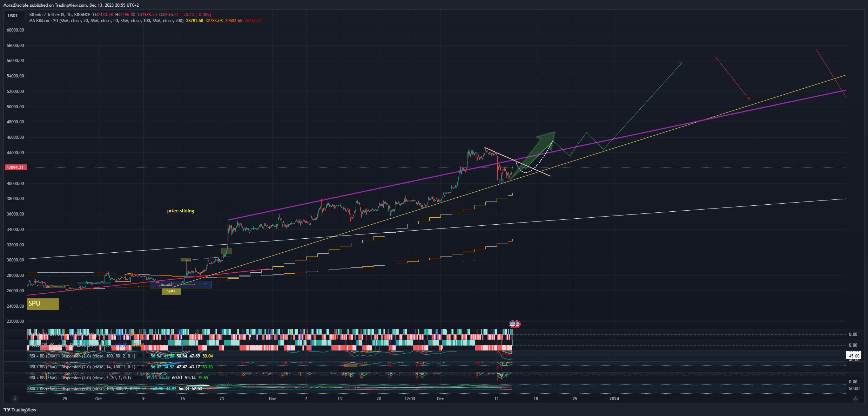
Task: Select the Bitcoin / TetherUS symbol title
Action: 60,15
